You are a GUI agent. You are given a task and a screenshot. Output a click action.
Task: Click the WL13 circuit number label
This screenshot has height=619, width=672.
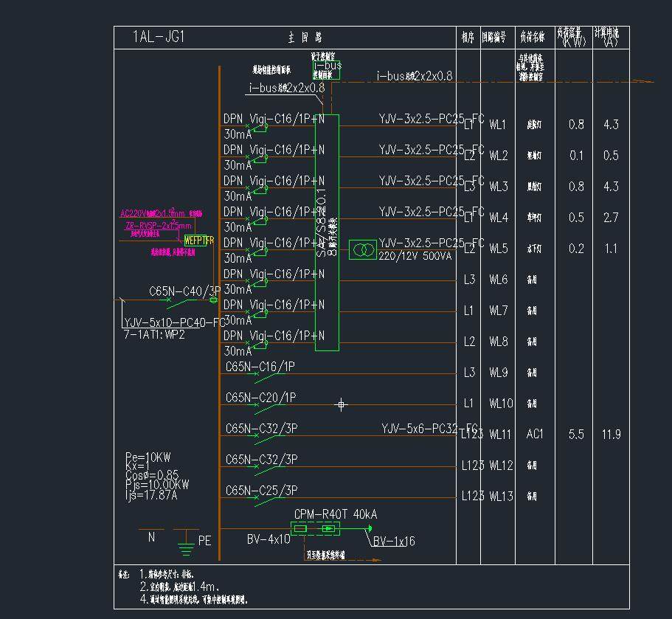tap(500, 497)
